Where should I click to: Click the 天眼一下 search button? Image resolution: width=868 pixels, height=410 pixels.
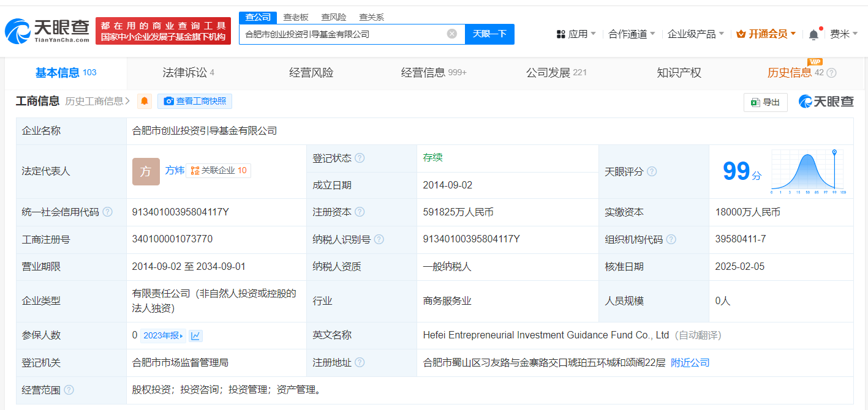489,34
